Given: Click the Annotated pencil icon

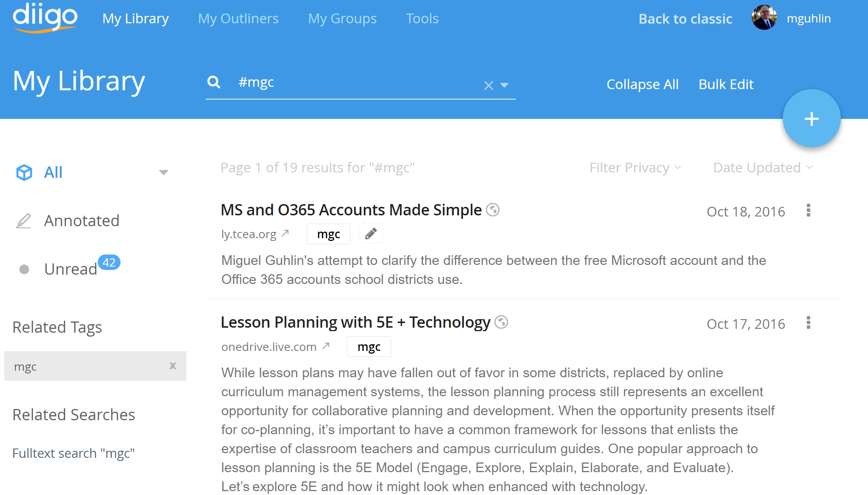Looking at the screenshot, I should click(23, 221).
